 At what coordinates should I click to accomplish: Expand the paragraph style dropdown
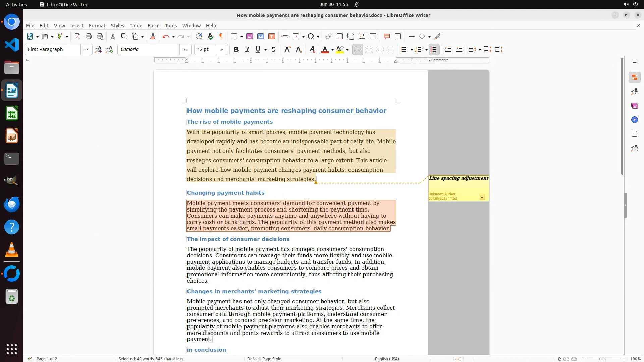pyautogui.click(x=86, y=49)
